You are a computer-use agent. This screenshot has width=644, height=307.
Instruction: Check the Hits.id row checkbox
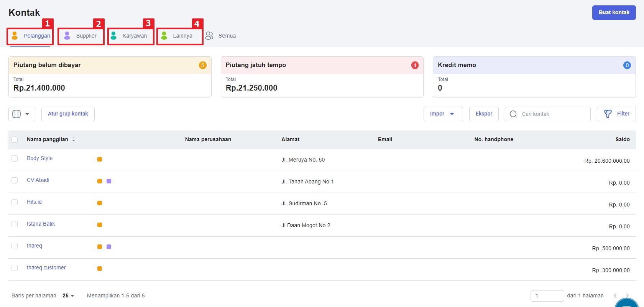(15, 202)
